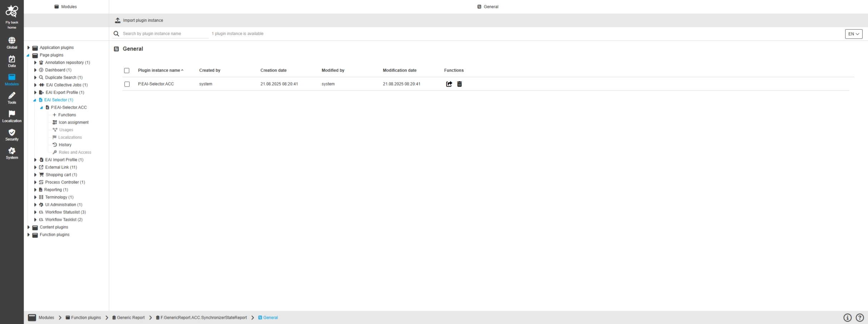
Task: Expand the Workflow Tasklist node
Action: click(35, 220)
